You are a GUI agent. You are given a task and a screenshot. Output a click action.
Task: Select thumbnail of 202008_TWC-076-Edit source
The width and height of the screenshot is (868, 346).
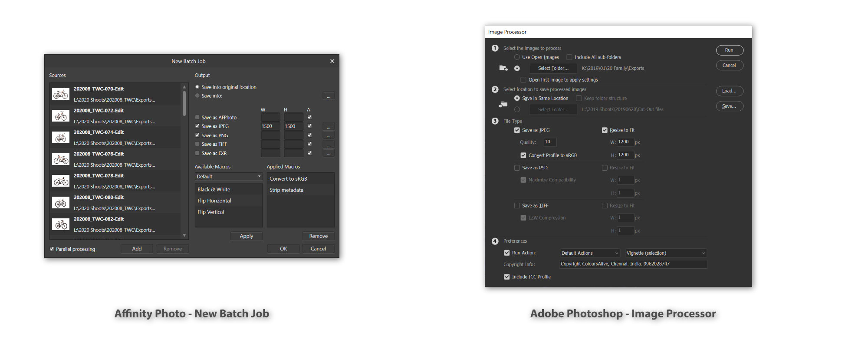pos(61,159)
